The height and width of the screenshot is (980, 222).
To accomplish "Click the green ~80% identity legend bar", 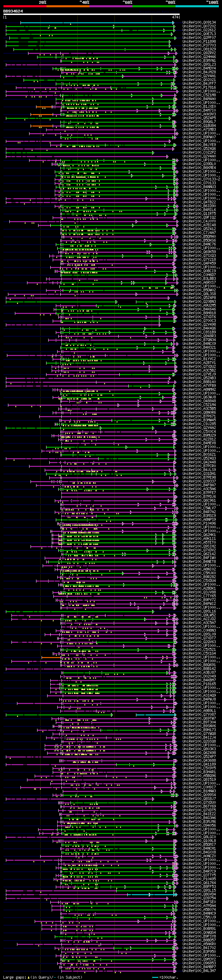I will pos(154,6).
